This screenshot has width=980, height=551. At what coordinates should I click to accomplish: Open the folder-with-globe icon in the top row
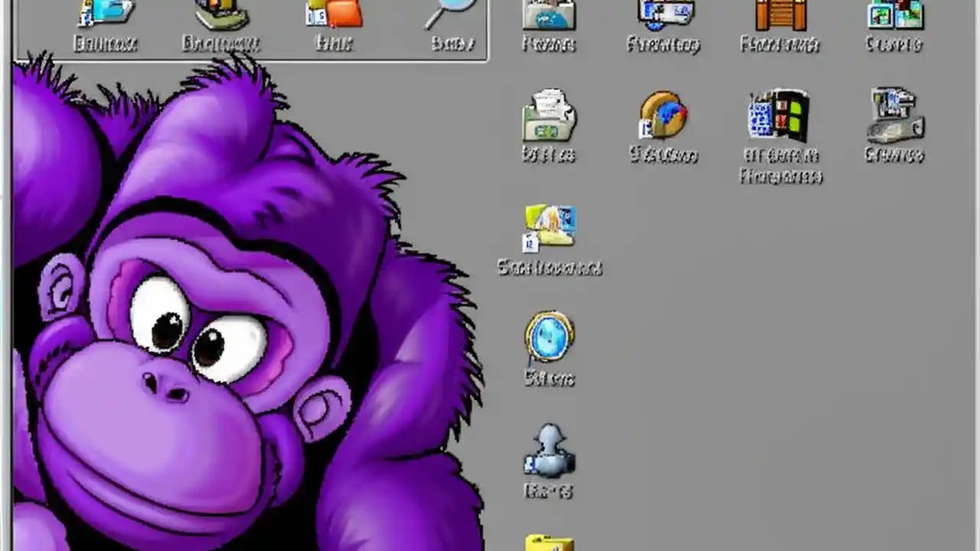coord(549,14)
